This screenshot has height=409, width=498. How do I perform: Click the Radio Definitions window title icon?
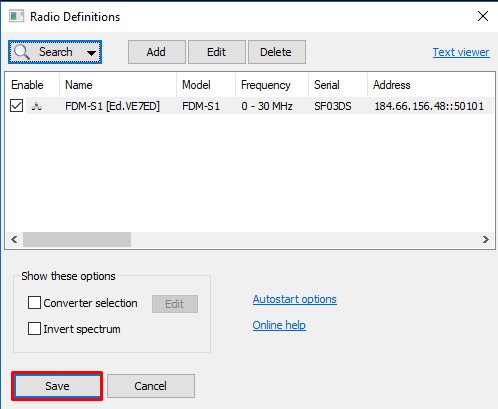pos(16,16)
